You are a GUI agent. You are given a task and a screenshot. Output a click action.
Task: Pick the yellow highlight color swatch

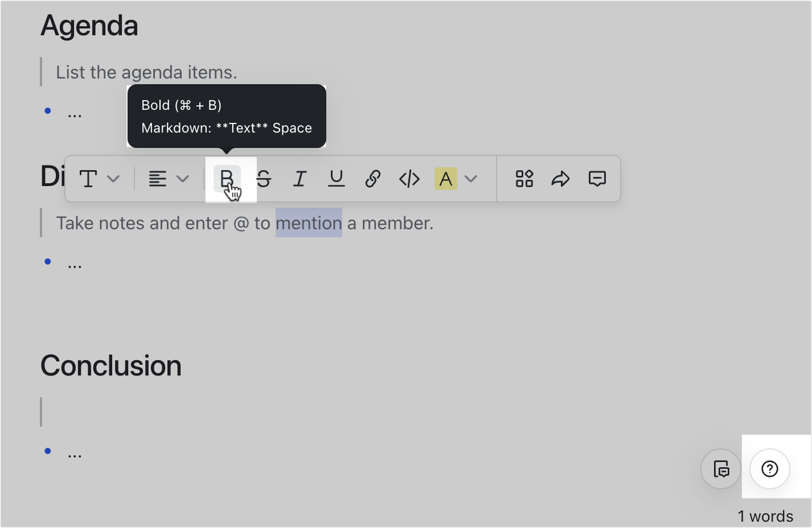446,179
